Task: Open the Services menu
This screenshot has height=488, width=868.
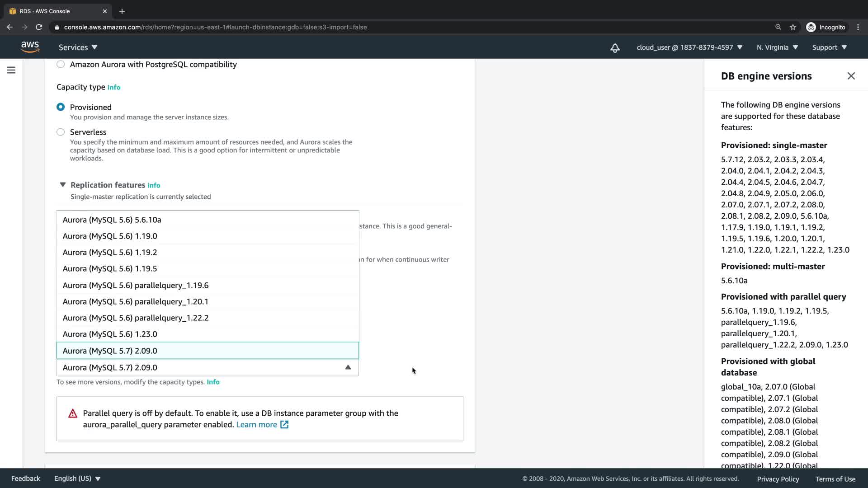Action: click(78, 47)
